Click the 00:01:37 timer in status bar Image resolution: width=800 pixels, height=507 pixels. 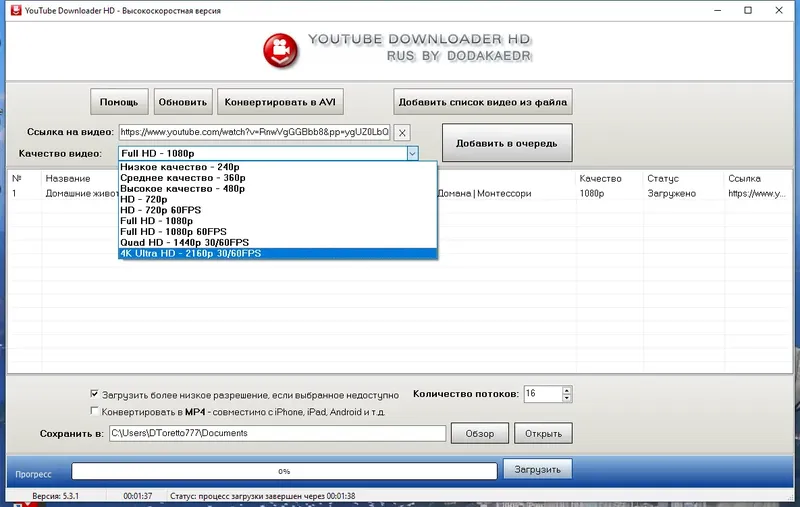pos(138,496)
